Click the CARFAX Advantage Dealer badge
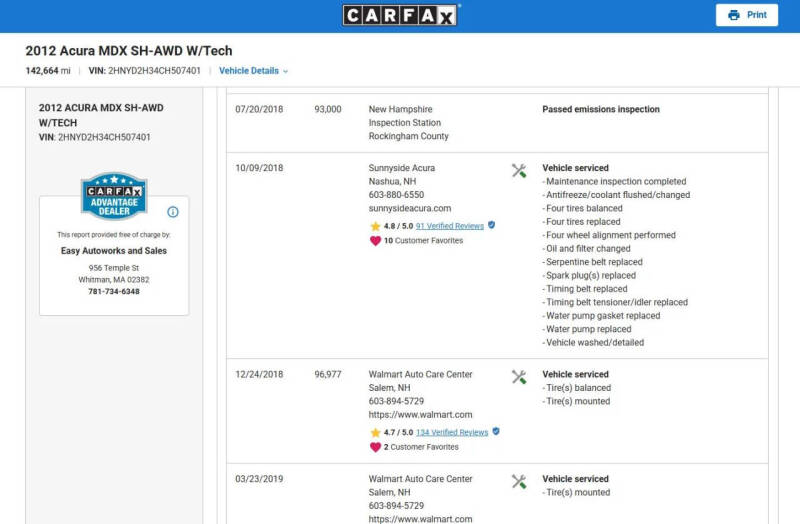 click(114, 195)
